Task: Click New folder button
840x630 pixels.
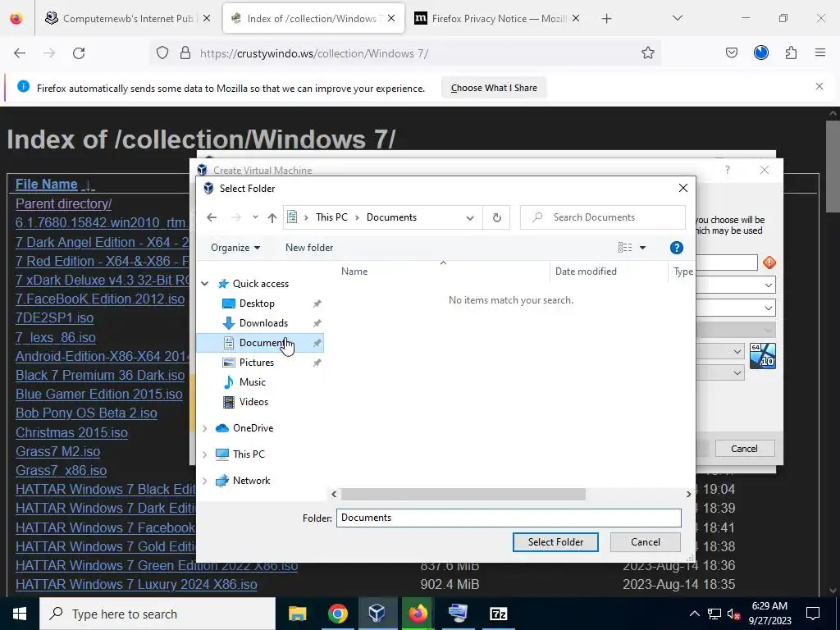Action: point(309,248)
